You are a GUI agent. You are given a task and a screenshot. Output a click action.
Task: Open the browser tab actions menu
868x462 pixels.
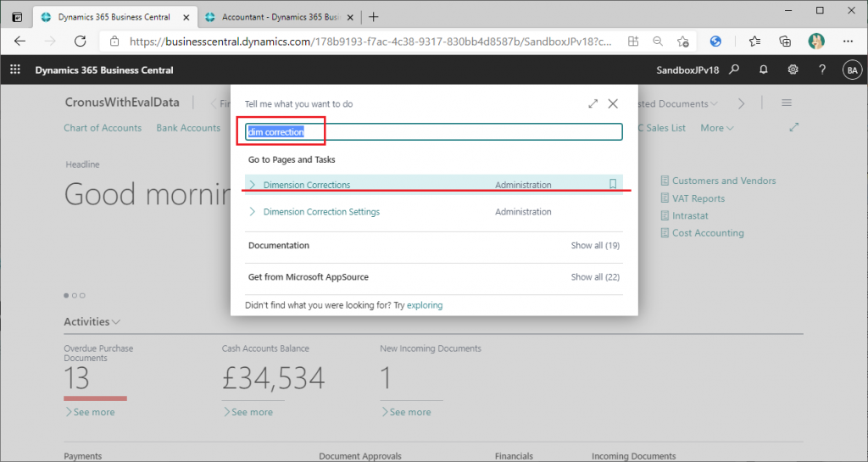click(17, 17)
